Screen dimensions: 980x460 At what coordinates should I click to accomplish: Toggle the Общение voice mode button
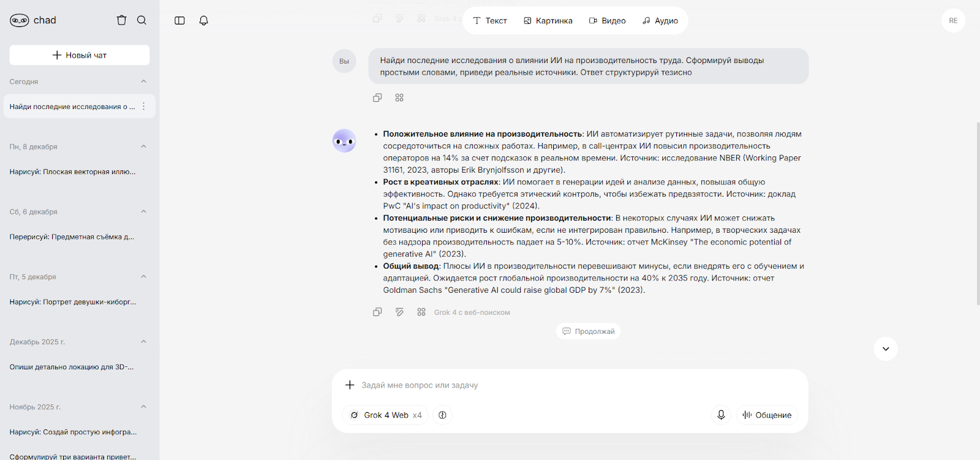coord(767,415)
